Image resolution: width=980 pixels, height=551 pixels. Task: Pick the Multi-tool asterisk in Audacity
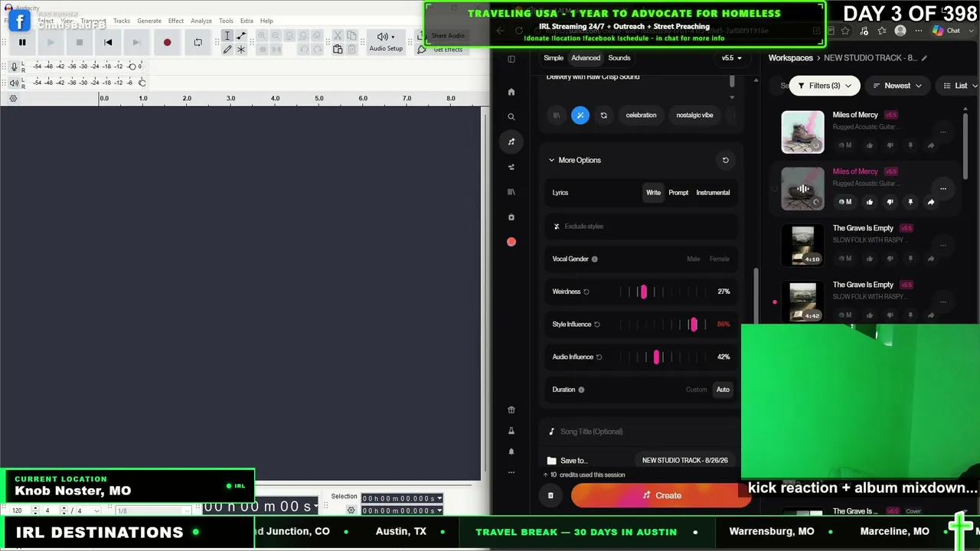click(x=241, y=50)
